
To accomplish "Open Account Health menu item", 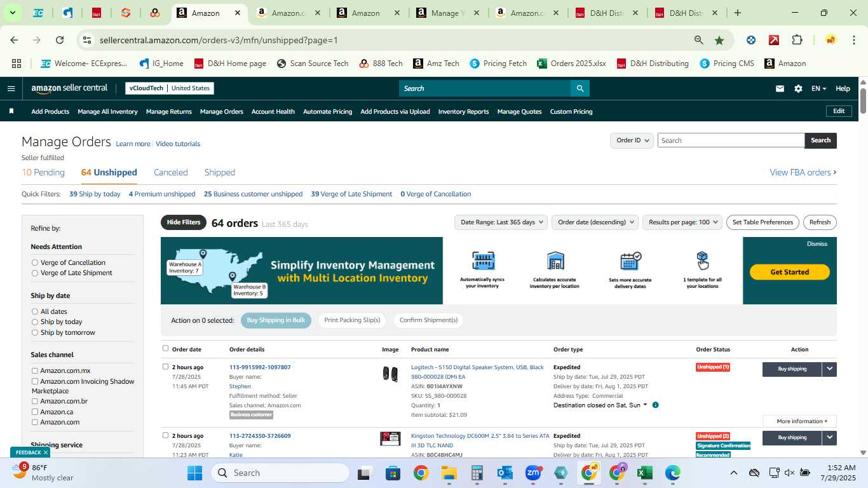I will (x=273, y=111).
